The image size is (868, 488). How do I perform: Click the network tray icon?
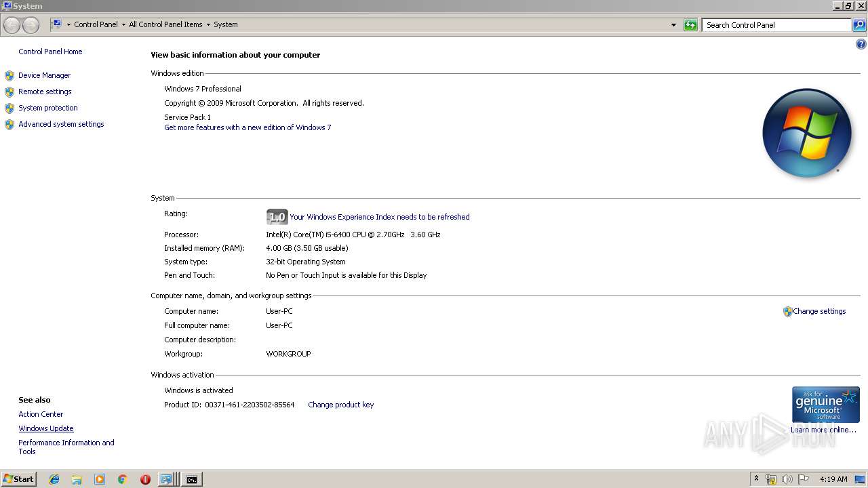click(x=771, y=479)
